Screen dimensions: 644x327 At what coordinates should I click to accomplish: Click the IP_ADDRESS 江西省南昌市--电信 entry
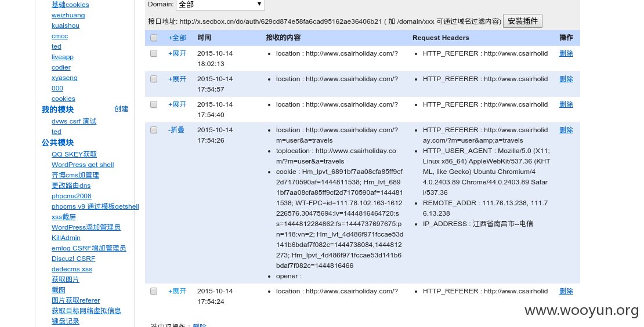click(x=477, y=224)
